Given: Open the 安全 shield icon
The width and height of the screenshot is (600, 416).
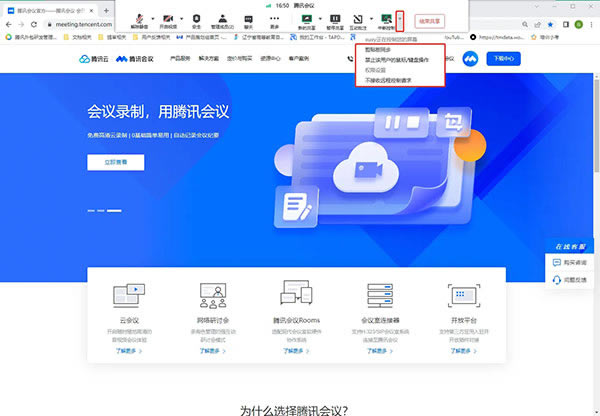Looking at the screenshot, I should pyautogui.click(x=194, y=17).
